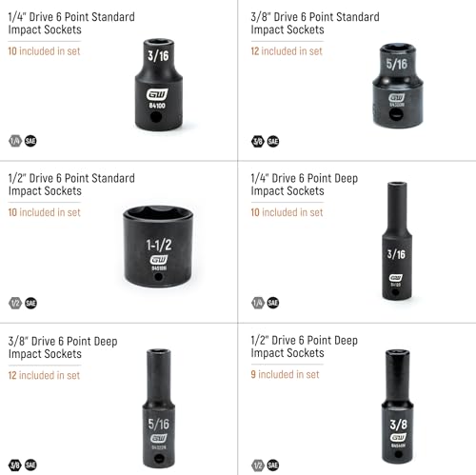Click the SAE badge under 3/8" deep sockets
Screen dimensions: 476x475
coord(30,465)
